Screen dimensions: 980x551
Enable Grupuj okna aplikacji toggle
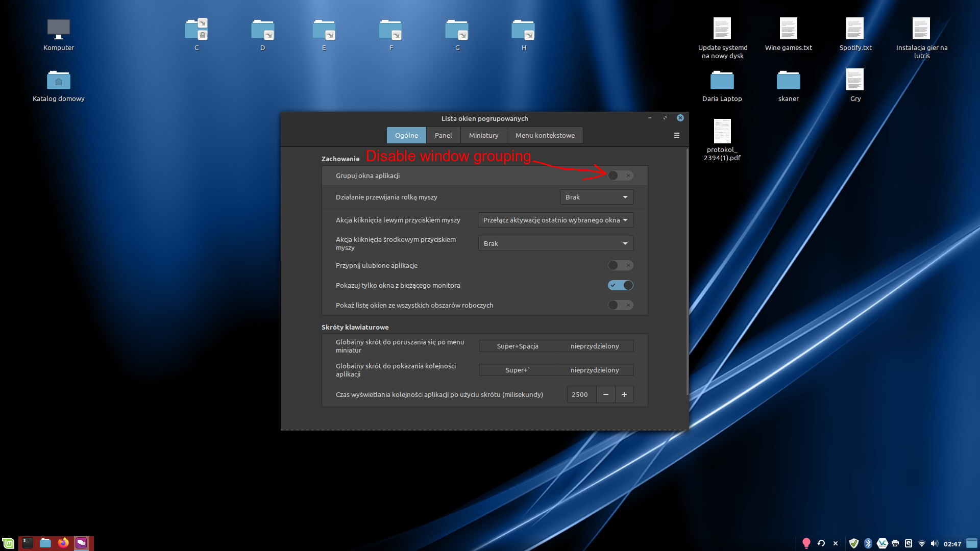(x=620, y=176)
